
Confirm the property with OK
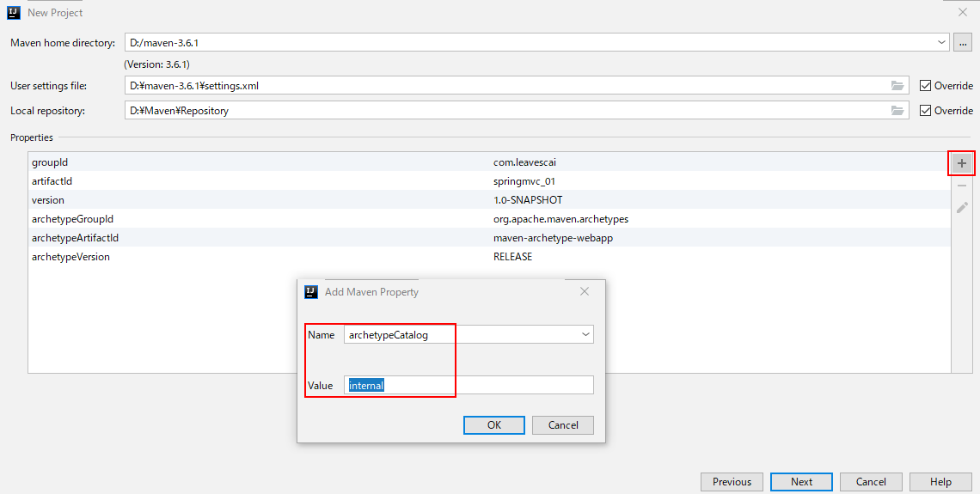493,425
